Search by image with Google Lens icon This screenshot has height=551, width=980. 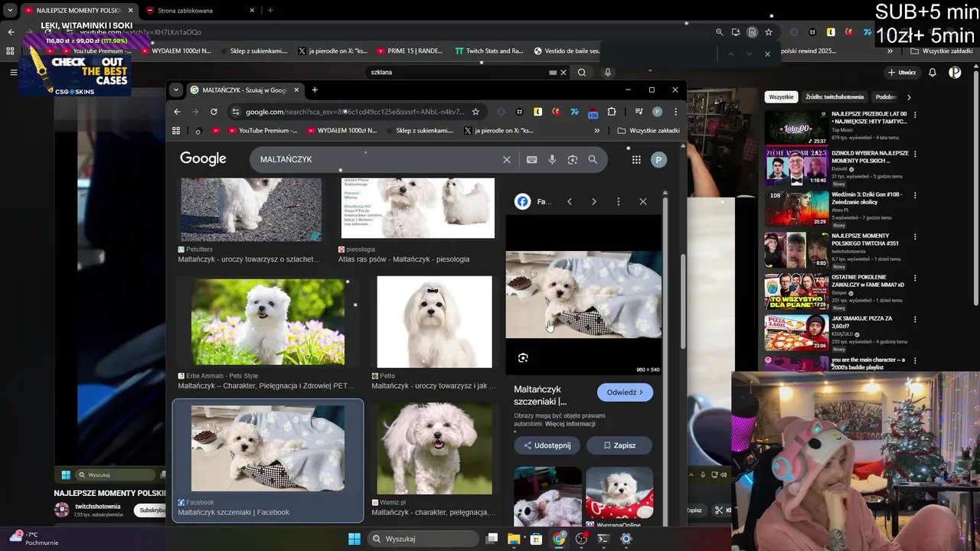(x=572, y=159)
